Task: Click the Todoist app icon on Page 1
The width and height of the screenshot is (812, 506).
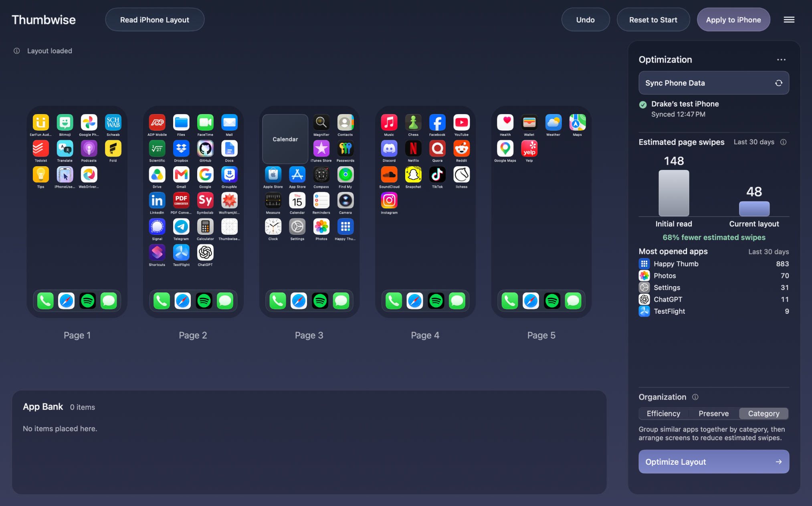Action: pos(41,149)
